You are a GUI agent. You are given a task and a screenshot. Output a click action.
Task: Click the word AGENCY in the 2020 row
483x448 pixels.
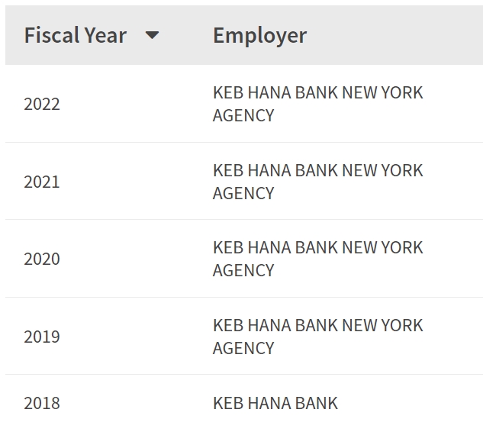click(243, 270)
